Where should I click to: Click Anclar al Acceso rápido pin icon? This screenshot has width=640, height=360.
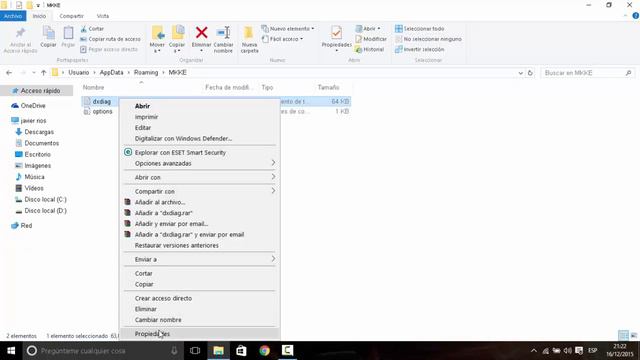coord(20,33)
